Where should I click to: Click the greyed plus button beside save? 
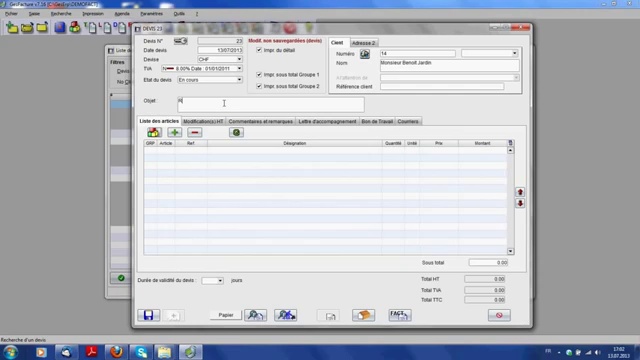coord(173,316)
